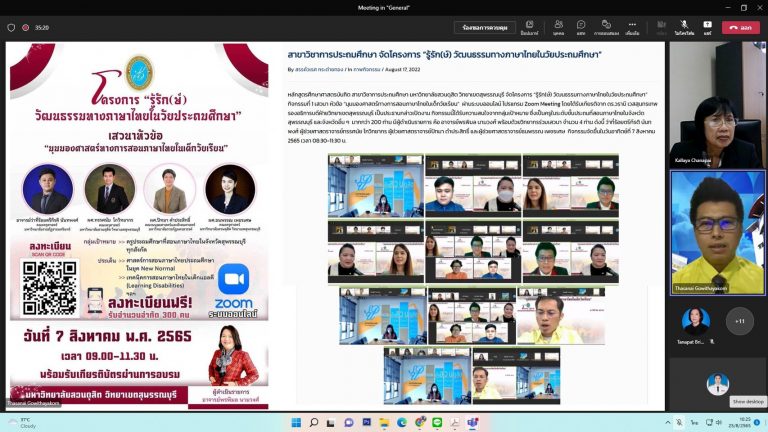Open the Windows Start menu

[x=297, y=422]
